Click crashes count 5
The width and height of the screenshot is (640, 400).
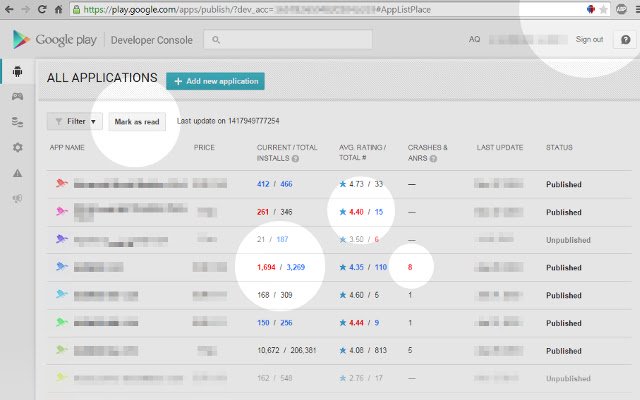tap(410, 350)
